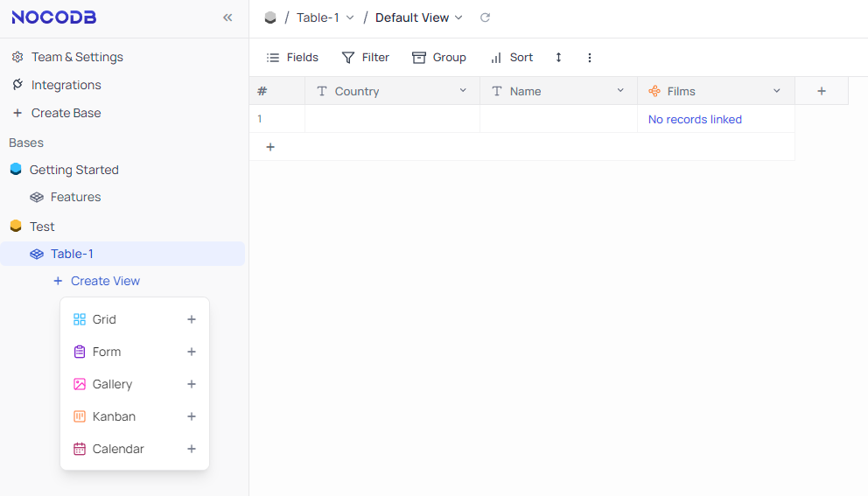Image resolution: width=868 pixels, height=496 pixels.
Task: Choose Kanban view option
Action: [x=135, y=416]
